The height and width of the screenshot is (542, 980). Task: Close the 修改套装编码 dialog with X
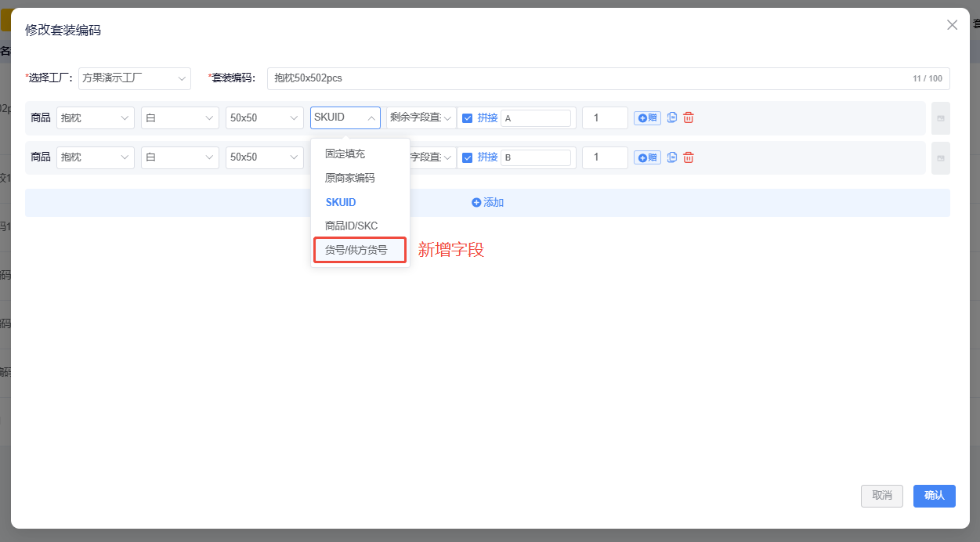[x=952, y=25]
